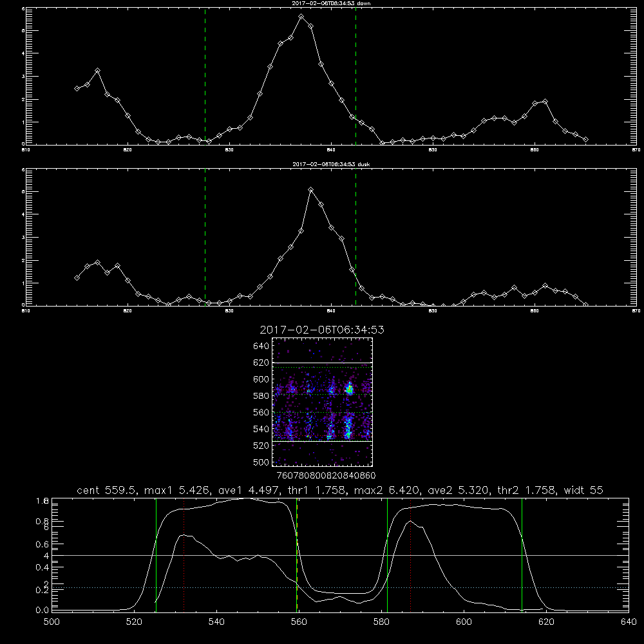Select the 'max2 6.420' value text
Image resolution: width=644 pixels, height=644 pixels.
coord(386,490)
